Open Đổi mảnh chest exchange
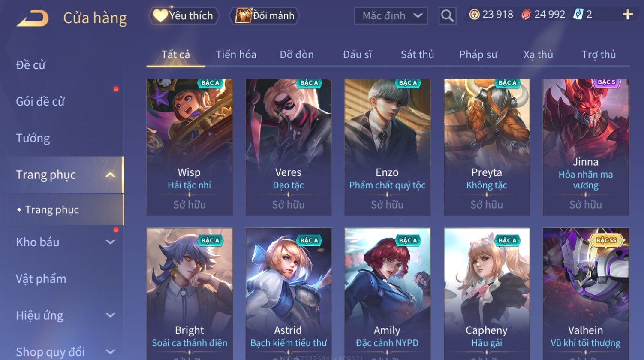 [x=265, y=16]
